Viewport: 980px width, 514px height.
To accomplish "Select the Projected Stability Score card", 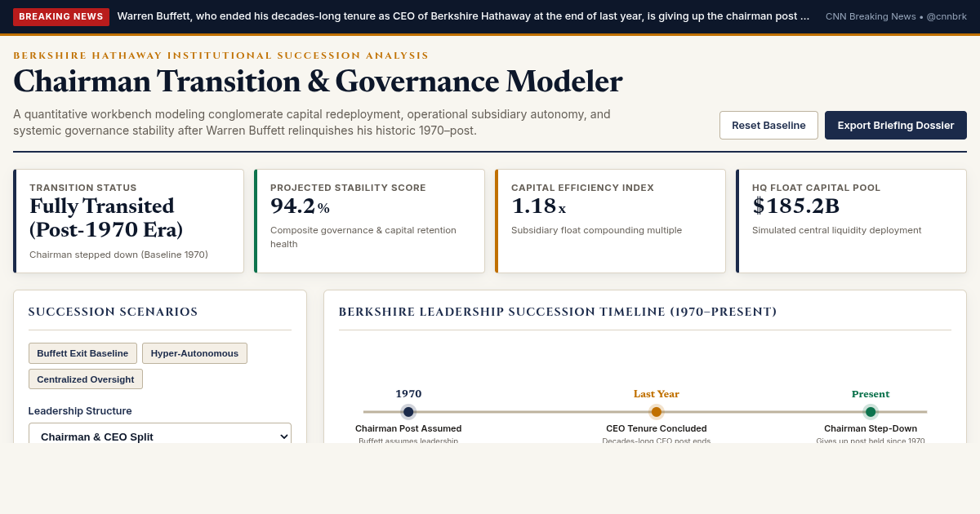I will point(369,221).
